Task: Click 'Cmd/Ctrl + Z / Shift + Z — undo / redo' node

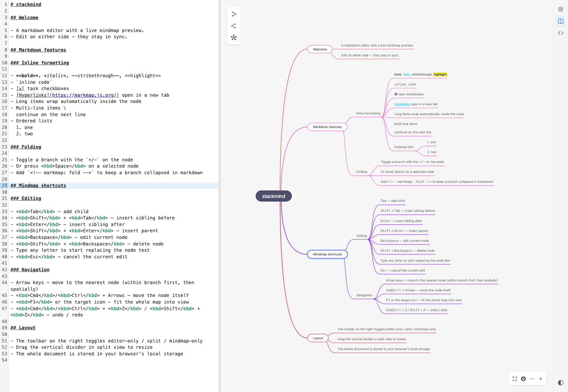Action: click(x=416, y=310)
